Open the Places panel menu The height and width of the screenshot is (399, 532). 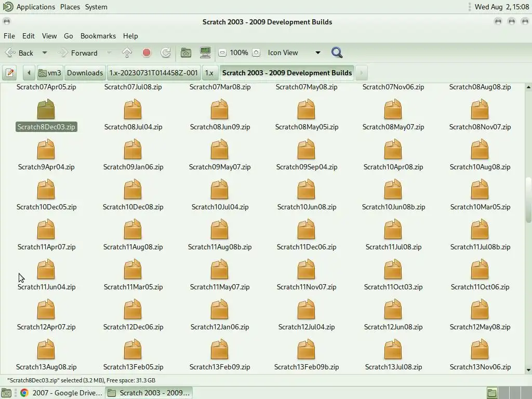point(70,7)
